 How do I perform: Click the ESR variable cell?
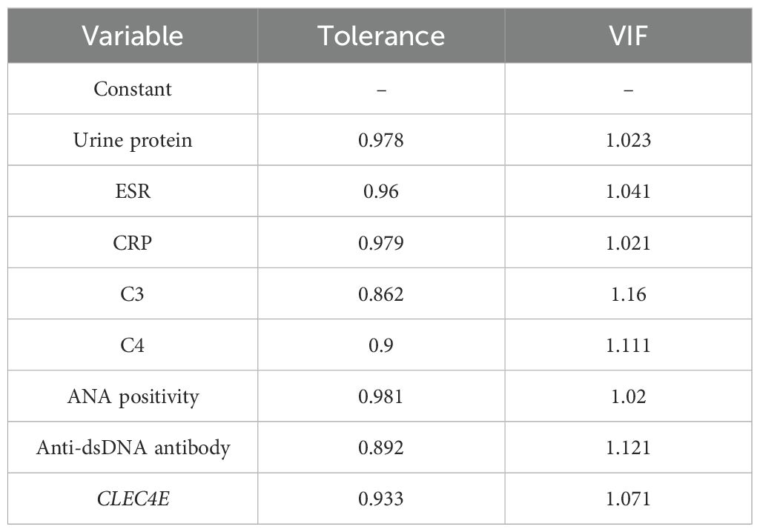[133, 191]
